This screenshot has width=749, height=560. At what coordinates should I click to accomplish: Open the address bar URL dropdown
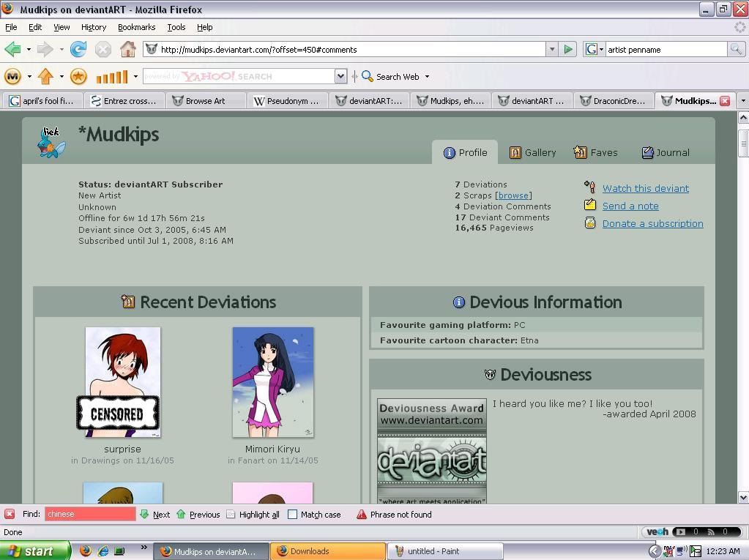coord(552,49)
